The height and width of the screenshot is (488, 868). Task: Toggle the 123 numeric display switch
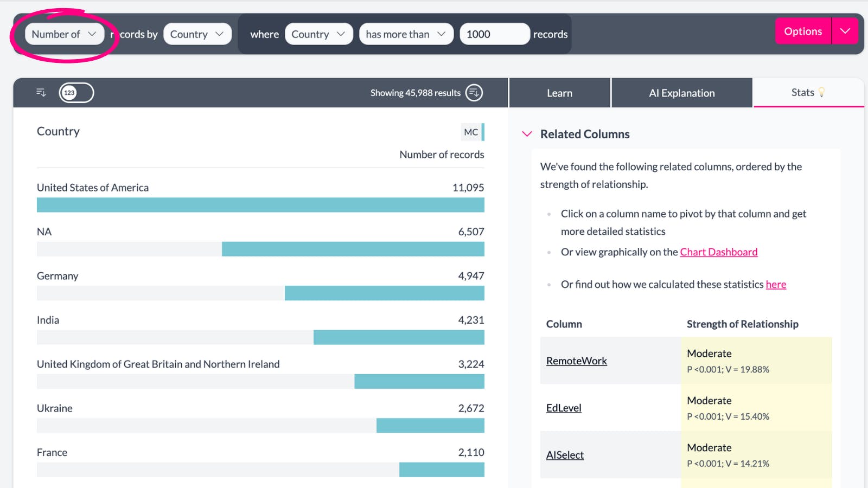click(x=76, y=93)
